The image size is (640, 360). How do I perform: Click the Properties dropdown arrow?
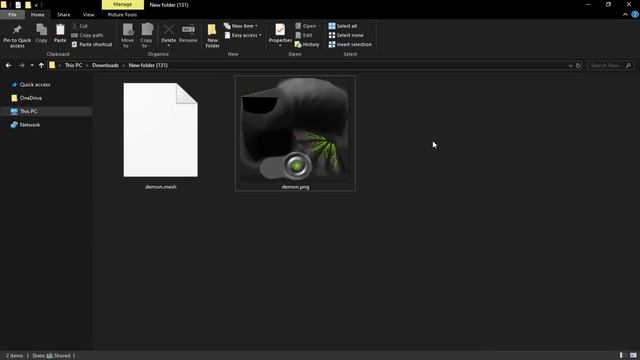(280, 45)
